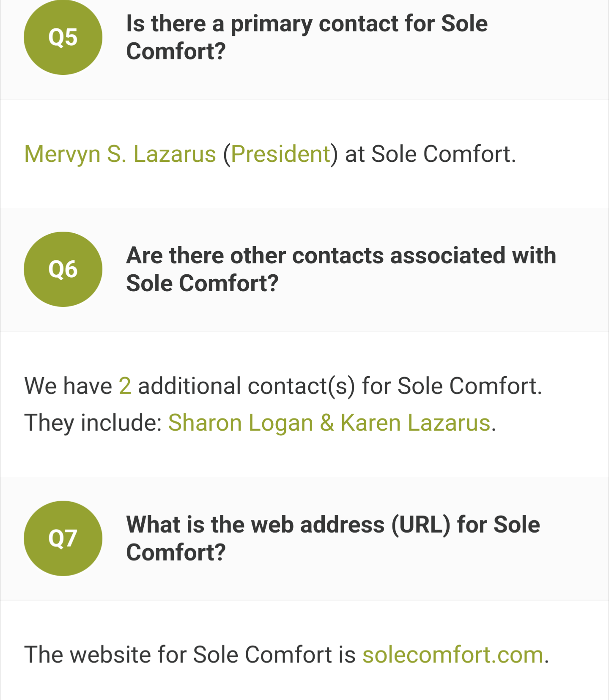Click the green number 2 link
The width and height of the screenshot is (609, 700).
coord(125,386)
